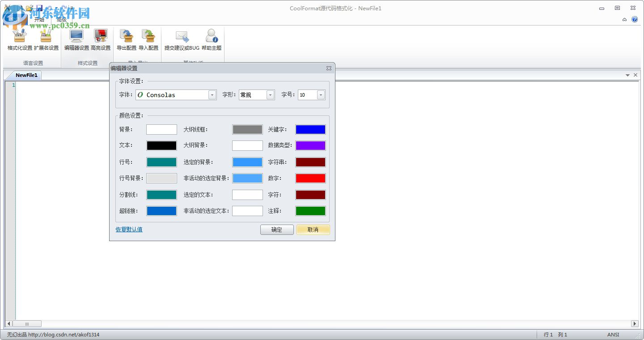Click the question mark help icon top right
This screenshot has height=340, width=644.
point(635,19)
